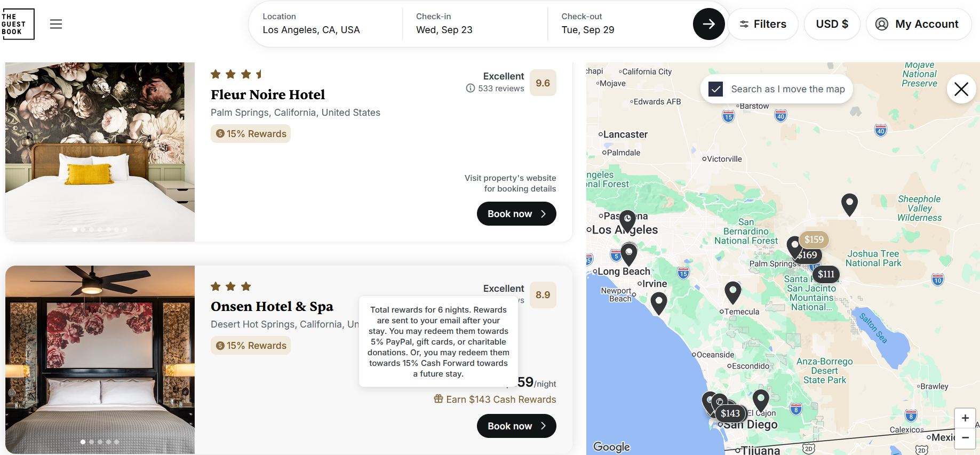Open My Account menu

click(919, 24)
